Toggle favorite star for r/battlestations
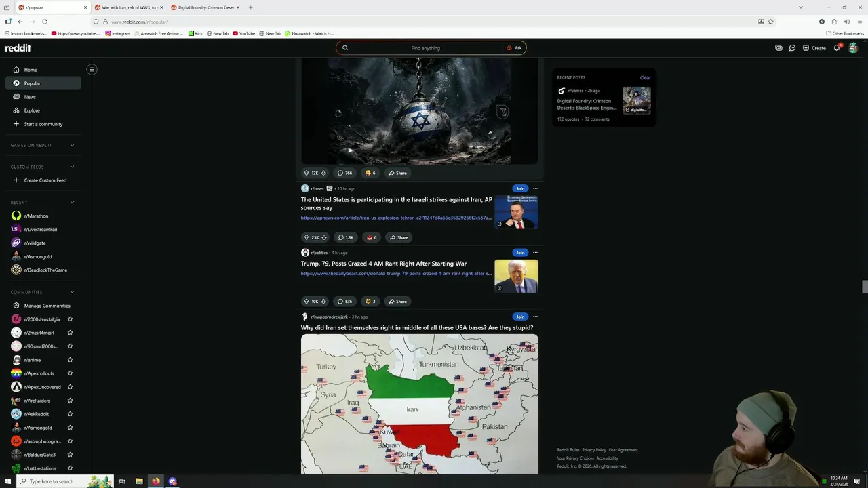The image size is (868, 488). [x=70, y=468]
